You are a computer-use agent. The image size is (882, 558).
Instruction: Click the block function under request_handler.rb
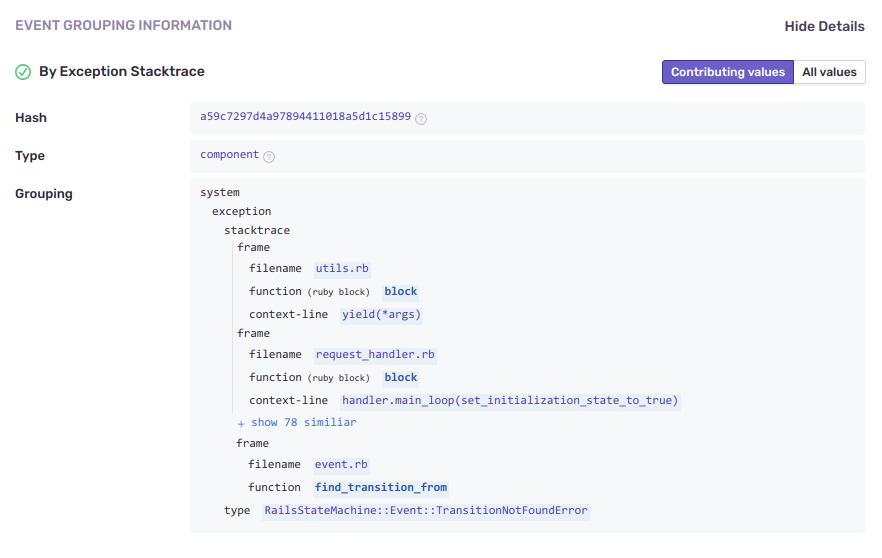[401, 377]
